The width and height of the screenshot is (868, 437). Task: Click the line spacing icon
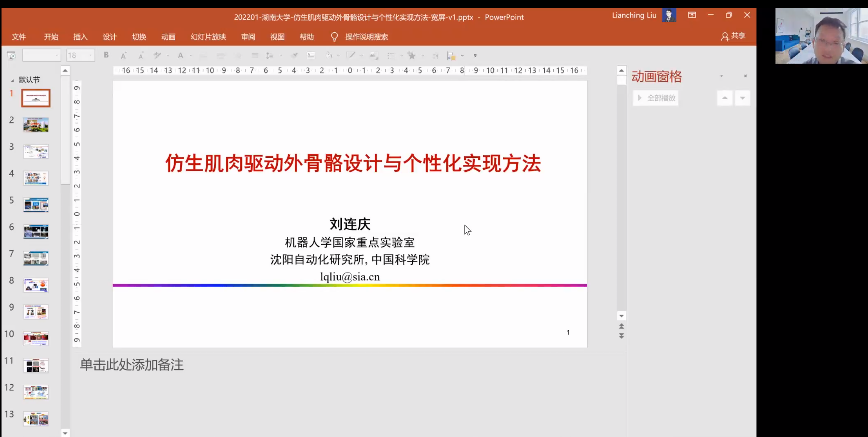[270, 55]
